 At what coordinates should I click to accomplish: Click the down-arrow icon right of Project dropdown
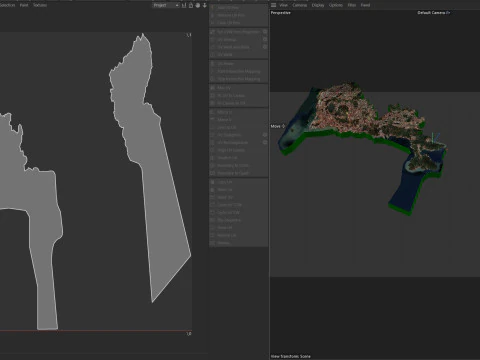(205, 5)
